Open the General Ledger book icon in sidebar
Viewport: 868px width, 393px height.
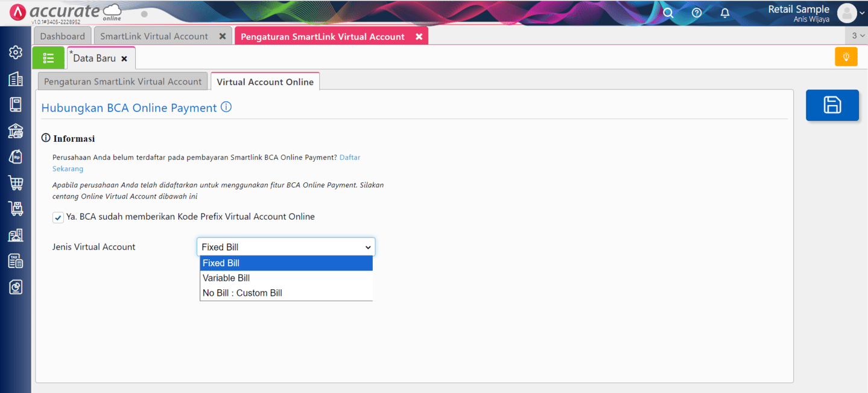[x=16, y=104]
